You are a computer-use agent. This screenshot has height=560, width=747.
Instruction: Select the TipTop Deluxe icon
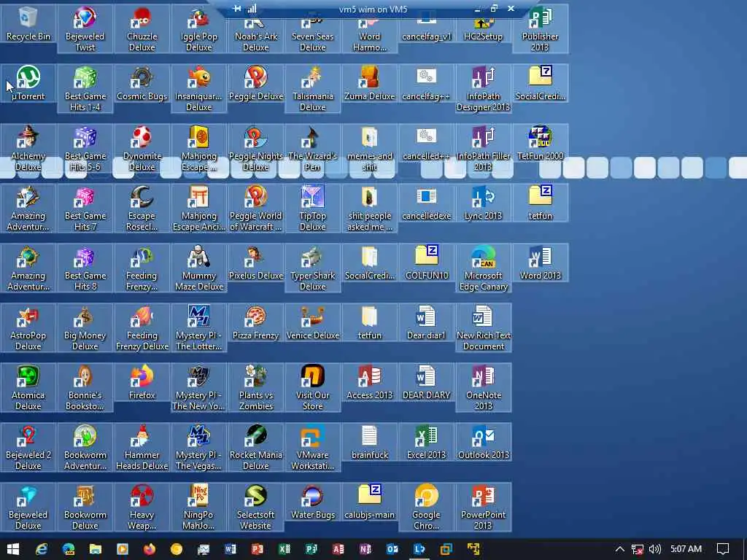click(312, 208)
